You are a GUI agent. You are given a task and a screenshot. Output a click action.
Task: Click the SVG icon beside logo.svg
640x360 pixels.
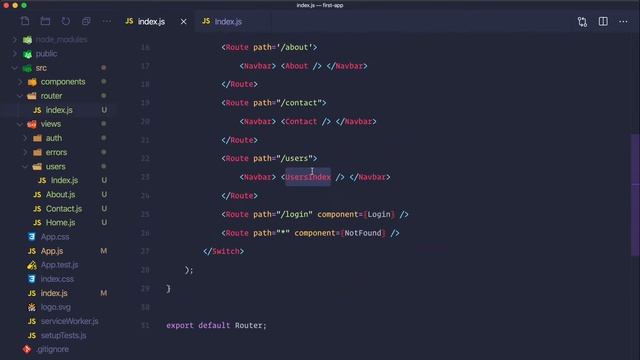coord(32,307)
